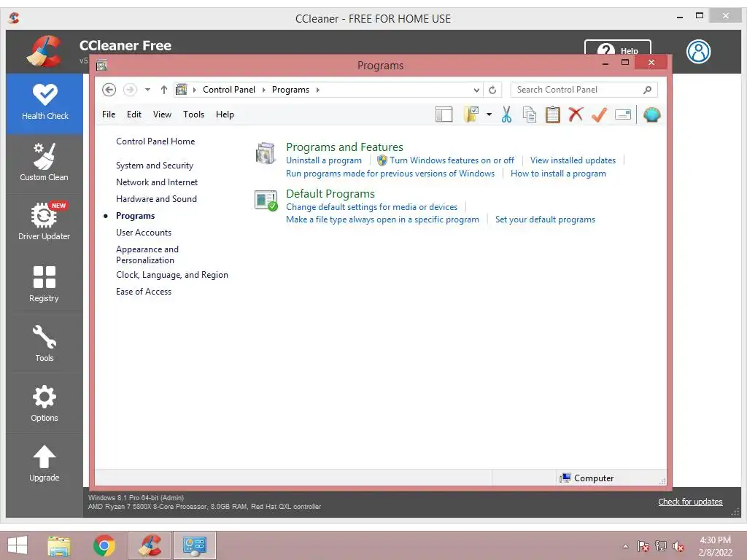Screen dimensions: 747x560
Task: Open Tools section in CCleaner sidebar
Action: tap(44, 343)
